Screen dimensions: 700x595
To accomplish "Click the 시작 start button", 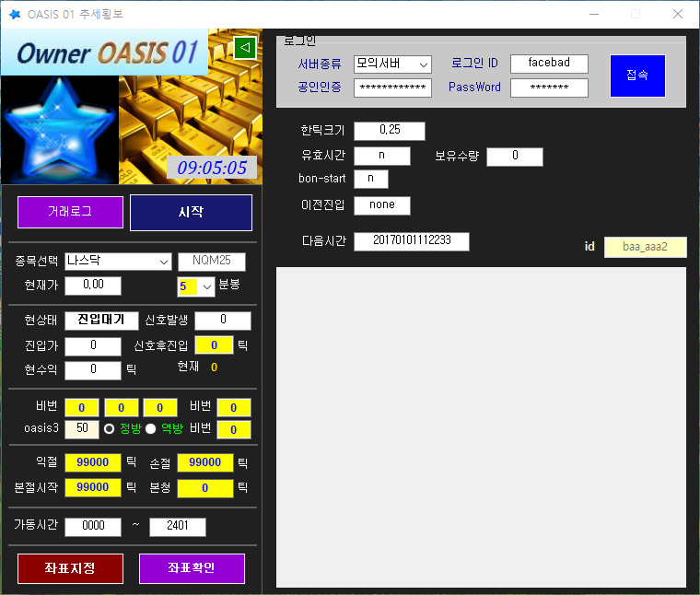I will point(191,213).
